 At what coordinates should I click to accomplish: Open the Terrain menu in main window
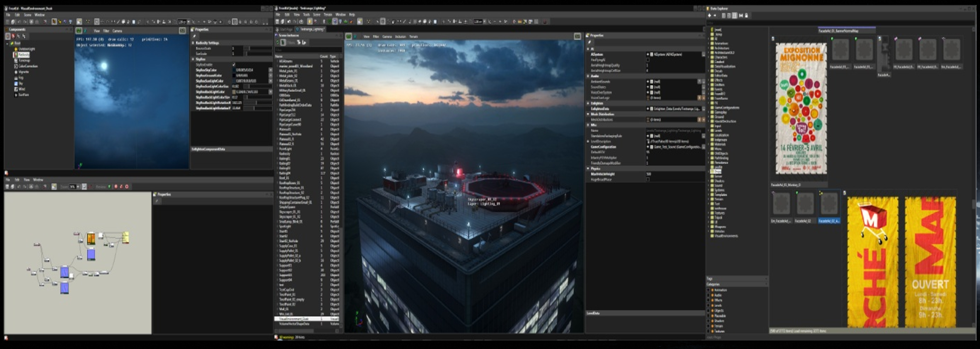(x=328, y=14)
